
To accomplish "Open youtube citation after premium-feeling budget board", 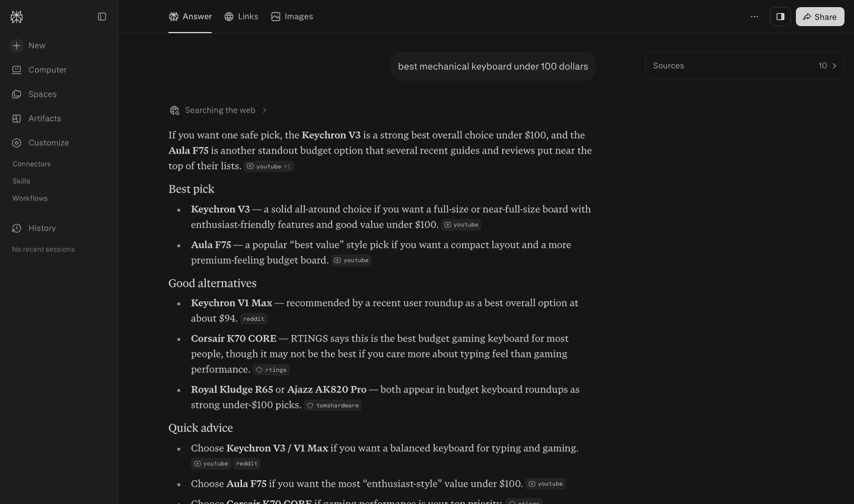I will point(351,260).
